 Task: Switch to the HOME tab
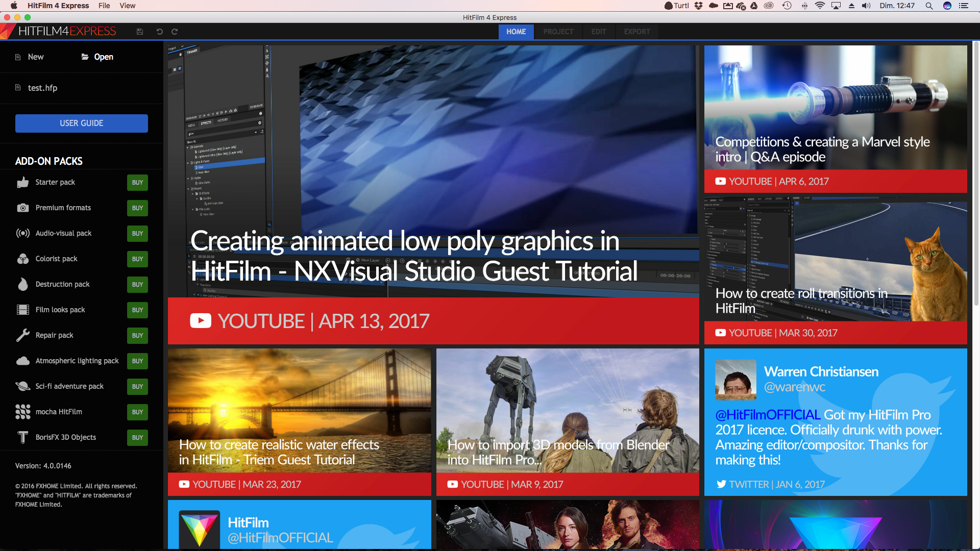coord(516,32)
